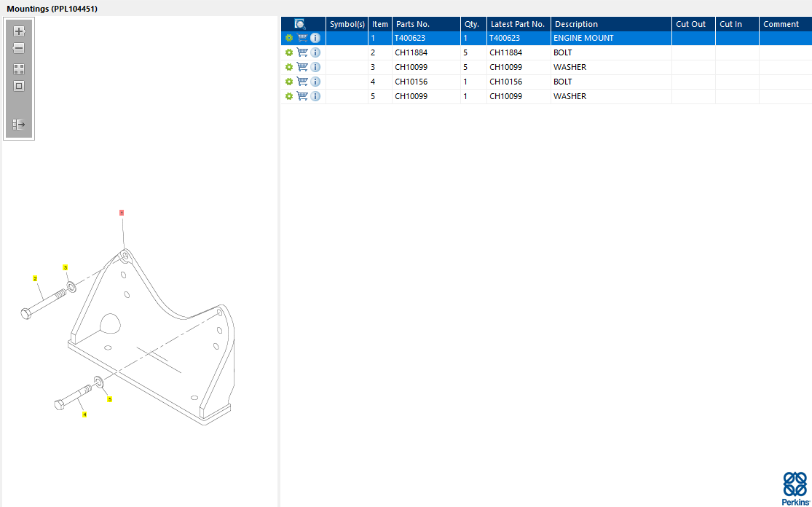
Task: Click BOLT description in item 2 row
Action: coord(611,52)
